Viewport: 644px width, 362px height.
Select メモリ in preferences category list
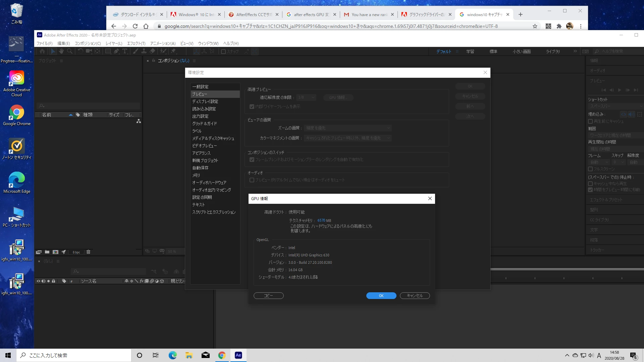(x=196, y=175)
